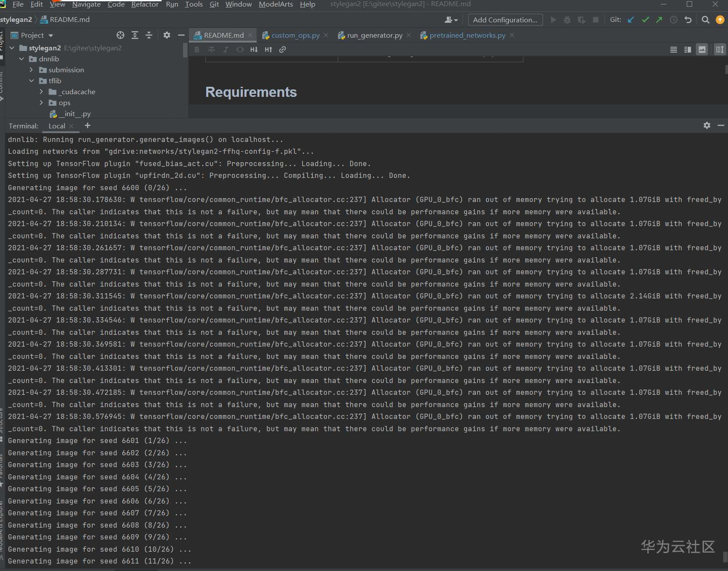Click the Add Configuration button
Screen dimensions: 728x571
coord(505,20)
